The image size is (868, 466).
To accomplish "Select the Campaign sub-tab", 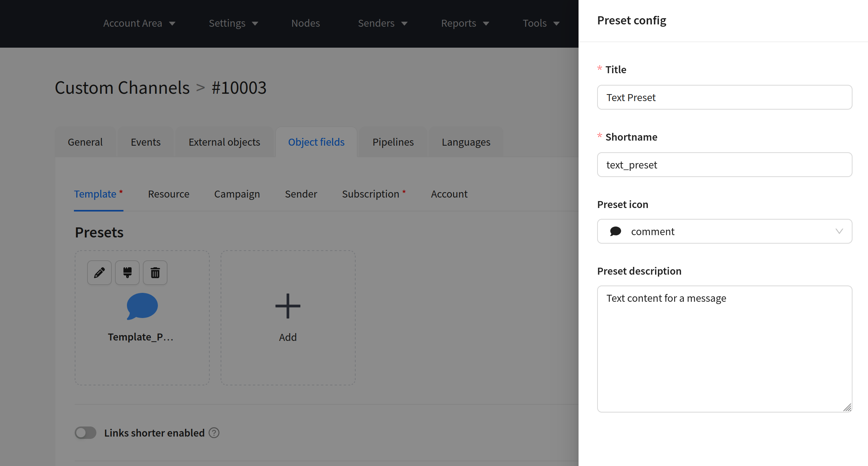I will (237, 194).
